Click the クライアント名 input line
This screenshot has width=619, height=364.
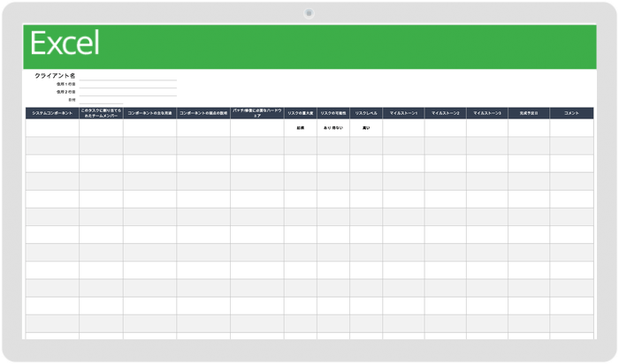(x=128, y=76)
